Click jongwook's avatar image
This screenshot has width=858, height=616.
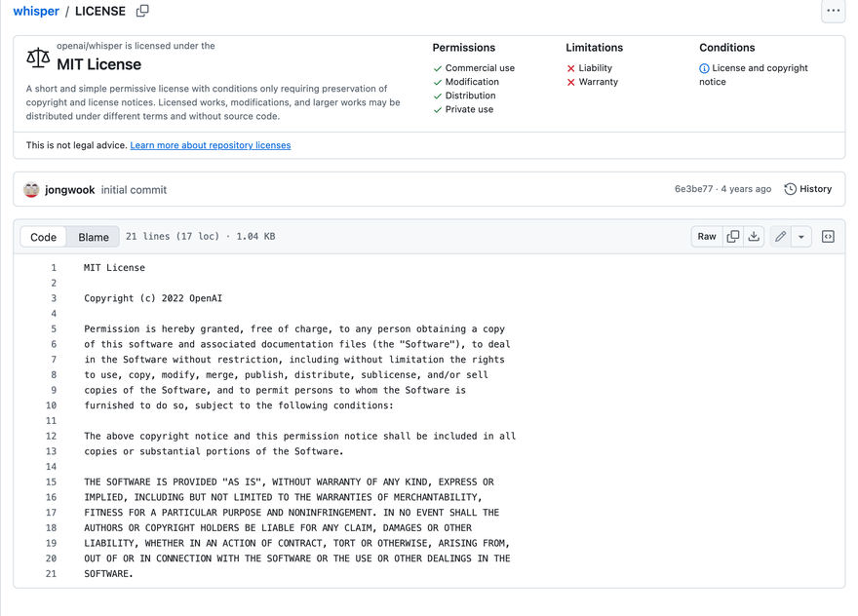tap(32, 190)
